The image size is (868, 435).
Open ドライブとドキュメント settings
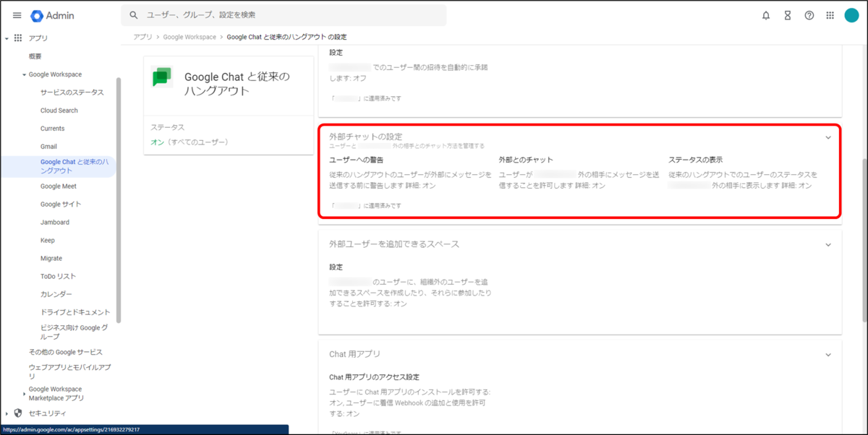[x=75, y=313]
